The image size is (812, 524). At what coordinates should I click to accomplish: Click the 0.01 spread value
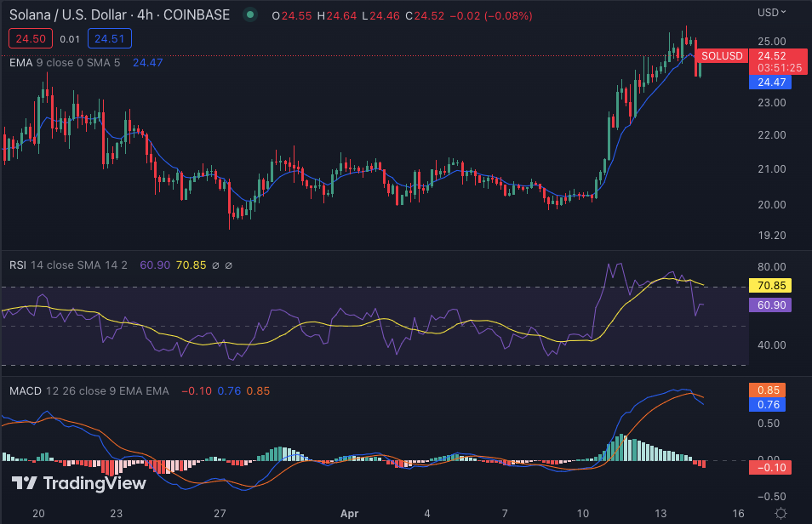coord(70,39)
